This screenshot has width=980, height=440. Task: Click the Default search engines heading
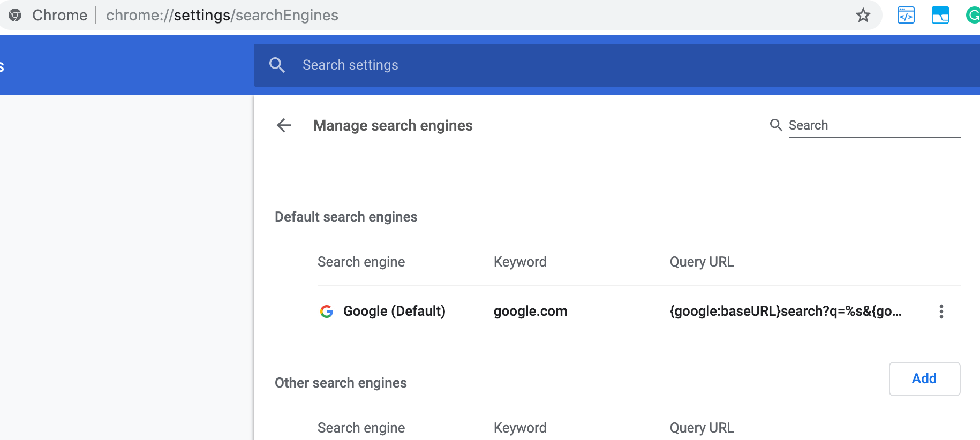pyautogui.click(x=346, y=217)
